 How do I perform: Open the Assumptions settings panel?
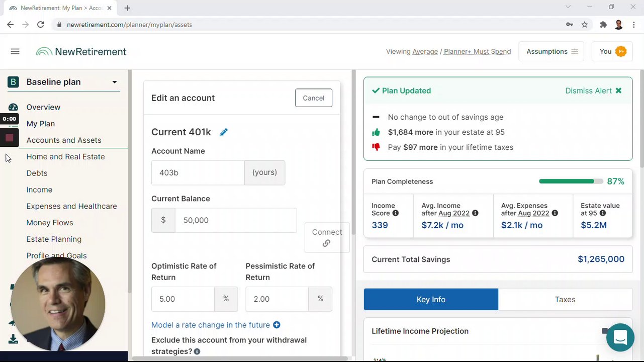(x=551, y=51)
